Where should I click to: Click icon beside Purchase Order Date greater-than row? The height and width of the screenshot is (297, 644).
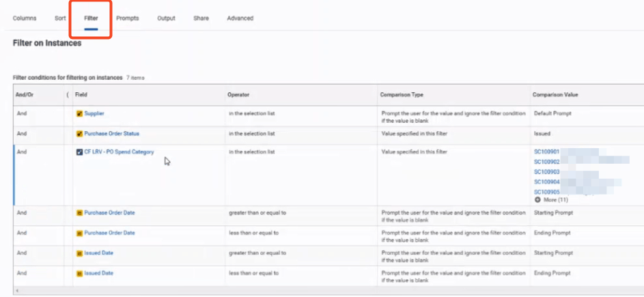click(x=80, y=213)
